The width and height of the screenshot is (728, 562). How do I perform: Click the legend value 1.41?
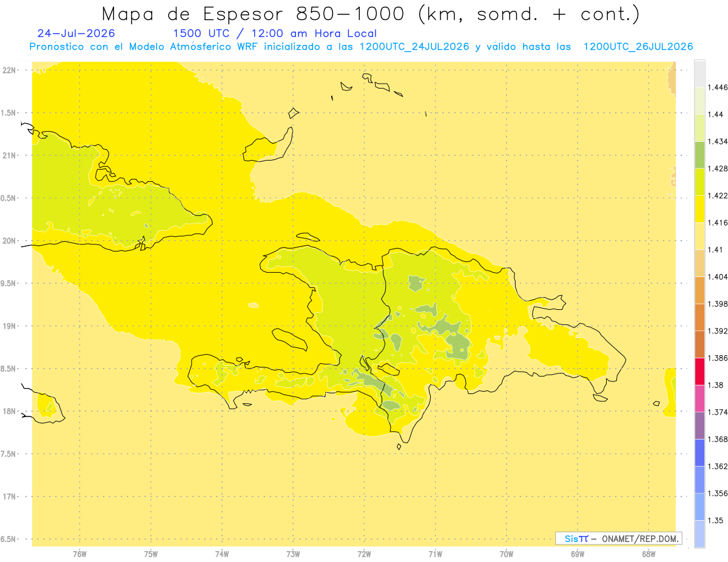click(715, 250)
